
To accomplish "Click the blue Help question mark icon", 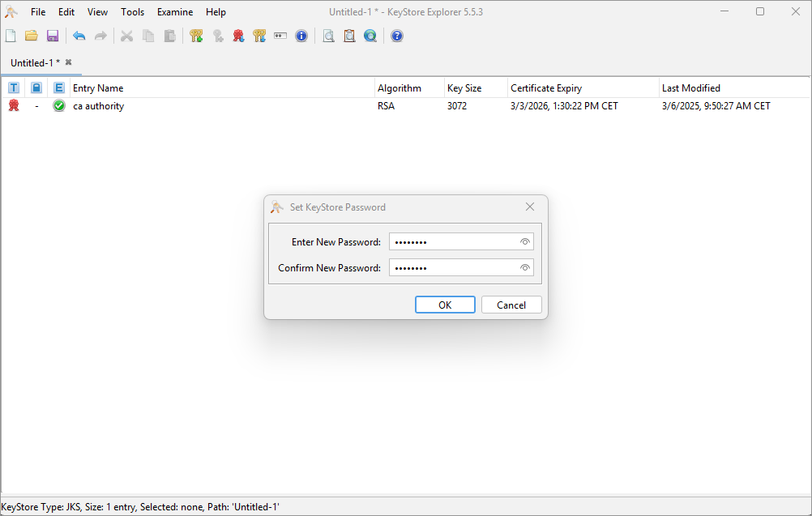I will point(397,36).
